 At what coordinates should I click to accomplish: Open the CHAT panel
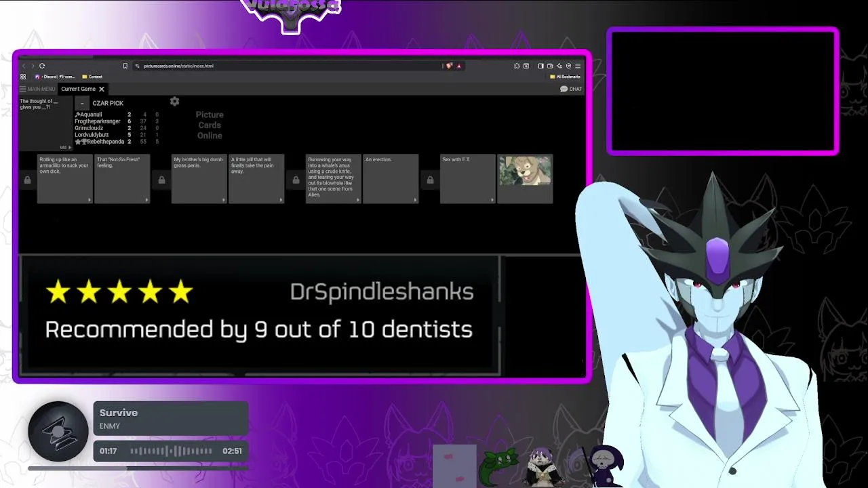click(x=571, y=89)
